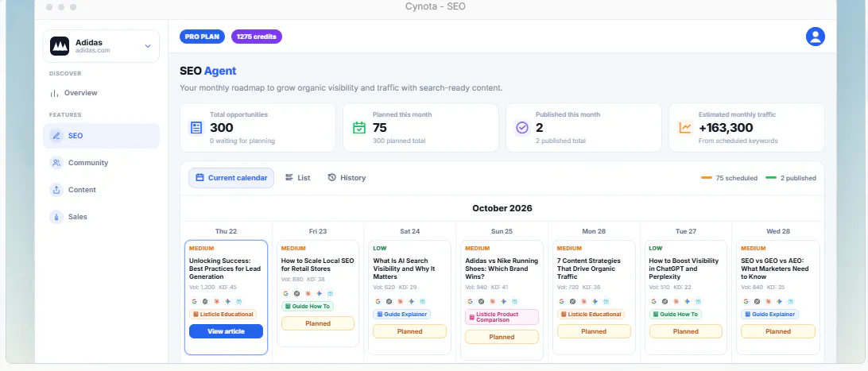Click Listicle Educational tag on 7 Content Strategies card
The height and width of the screenshot is (371, 868).
591,314
